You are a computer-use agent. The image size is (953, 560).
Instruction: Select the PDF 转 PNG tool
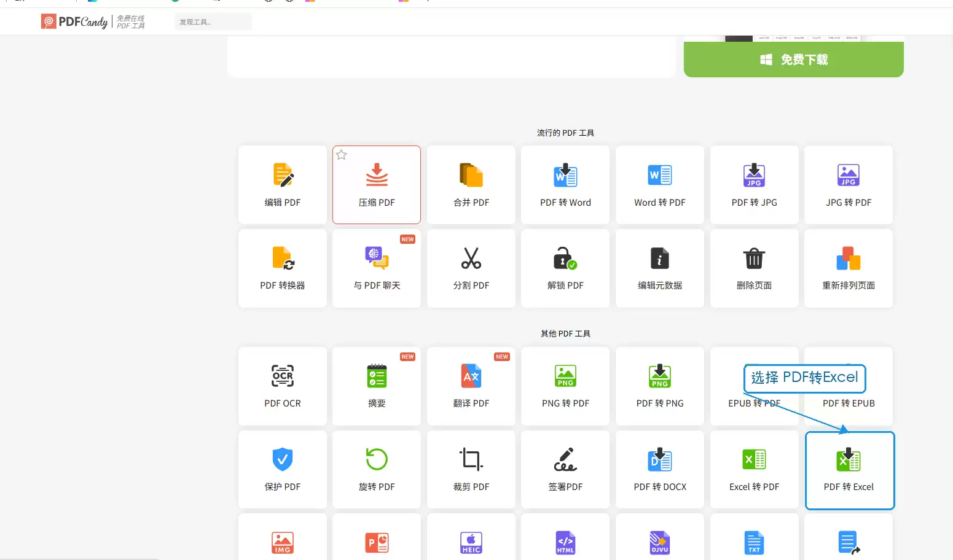click(x=660, y=386)
